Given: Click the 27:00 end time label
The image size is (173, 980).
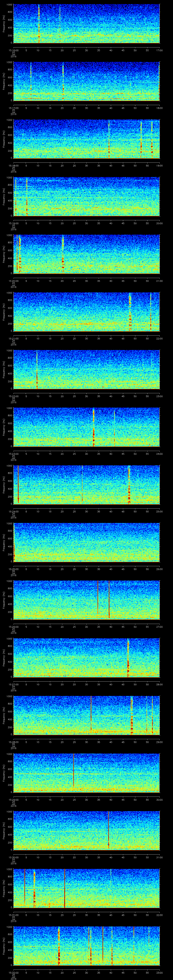Looking at the screenshot, I should point(159,627).
